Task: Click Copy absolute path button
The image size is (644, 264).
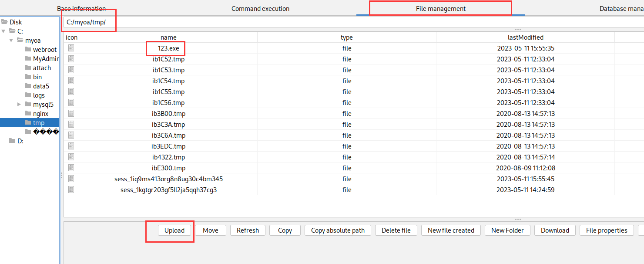Action: pos(338,230)
